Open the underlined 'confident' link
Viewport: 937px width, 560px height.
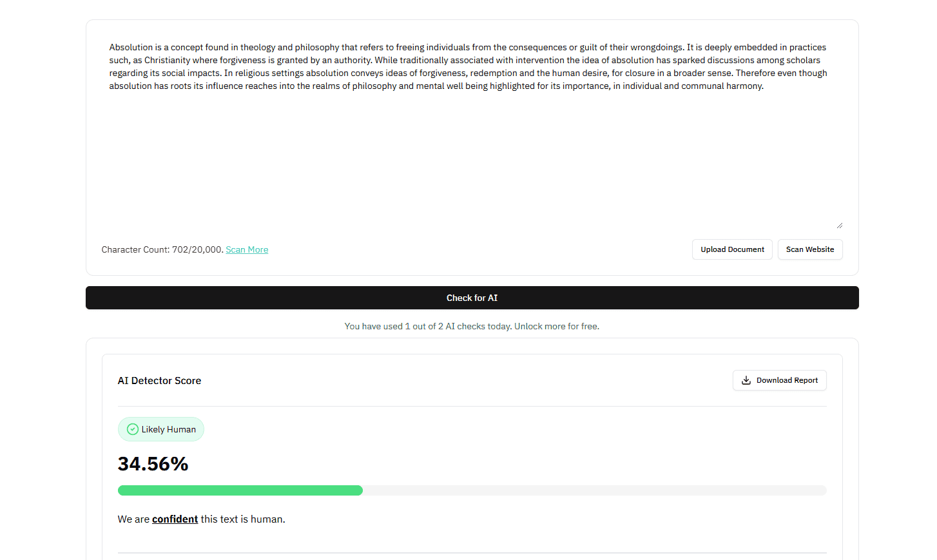coord(175,519)
